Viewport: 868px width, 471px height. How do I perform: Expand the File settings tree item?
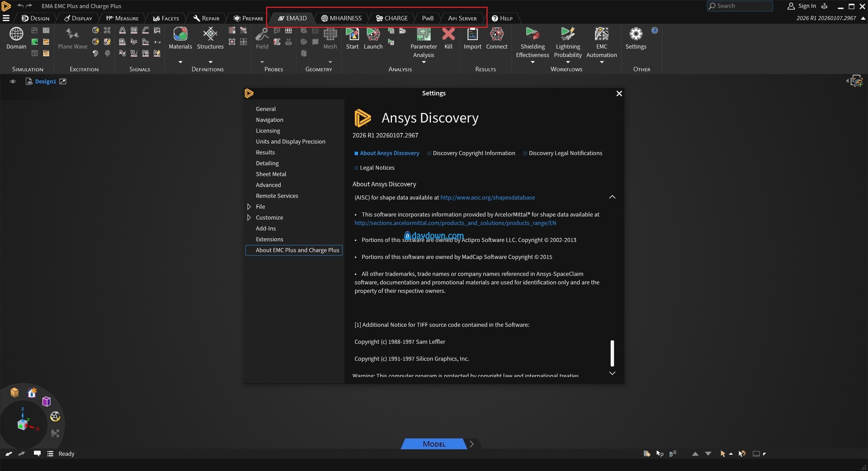tap(249, 207)
